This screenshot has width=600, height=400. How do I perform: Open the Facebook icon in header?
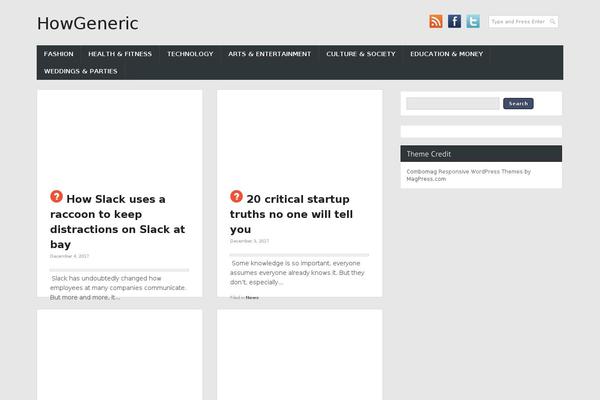coord(454,21)
